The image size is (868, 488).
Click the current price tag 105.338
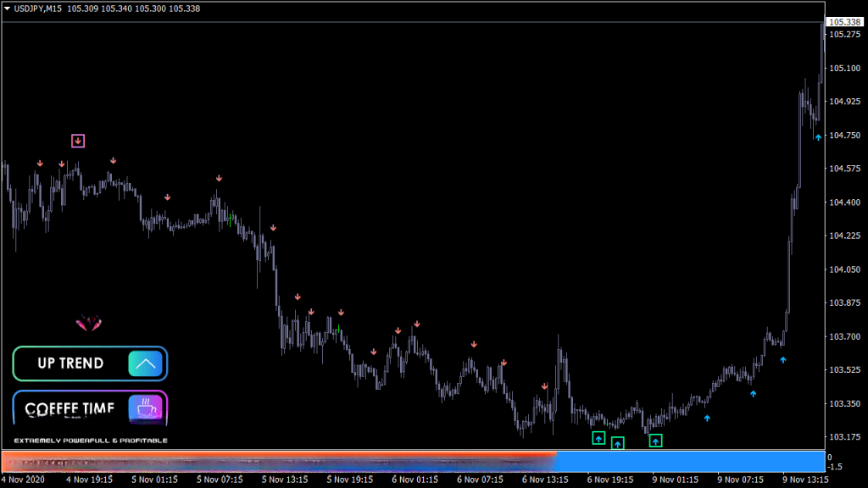[x=845, y=22]
